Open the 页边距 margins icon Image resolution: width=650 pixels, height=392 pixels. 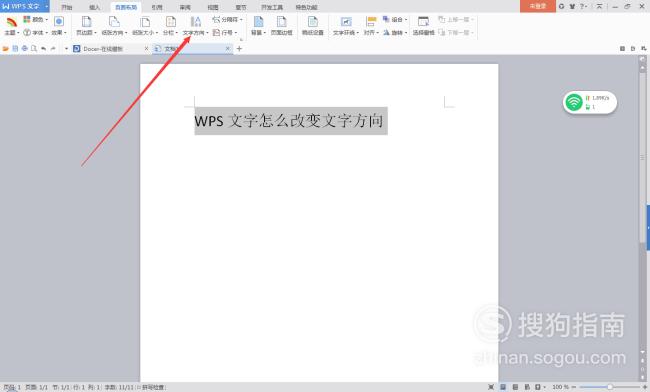(x=86, y=22)
